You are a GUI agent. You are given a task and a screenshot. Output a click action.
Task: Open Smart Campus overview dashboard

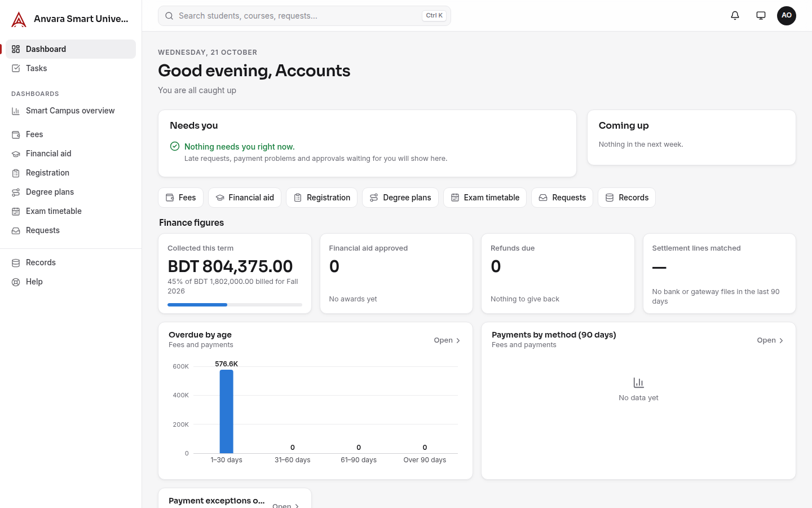pos(70,111)
